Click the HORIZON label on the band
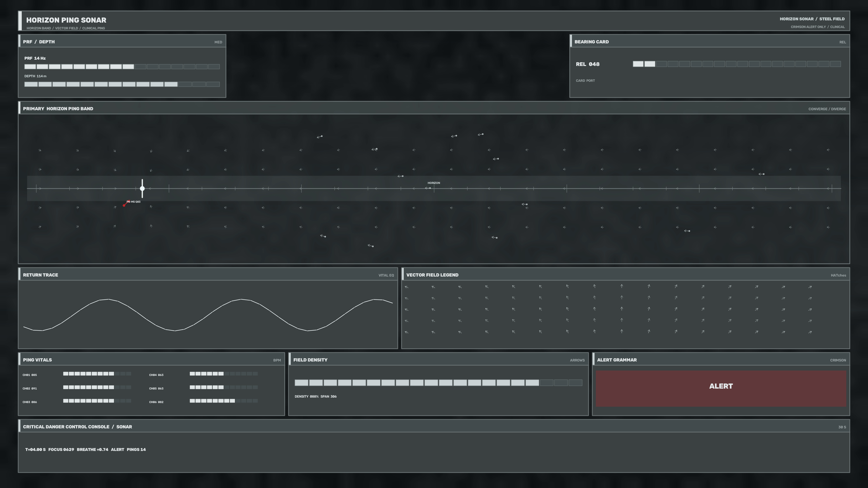Viewport: 868px width, 488px height. coord(434,183)
